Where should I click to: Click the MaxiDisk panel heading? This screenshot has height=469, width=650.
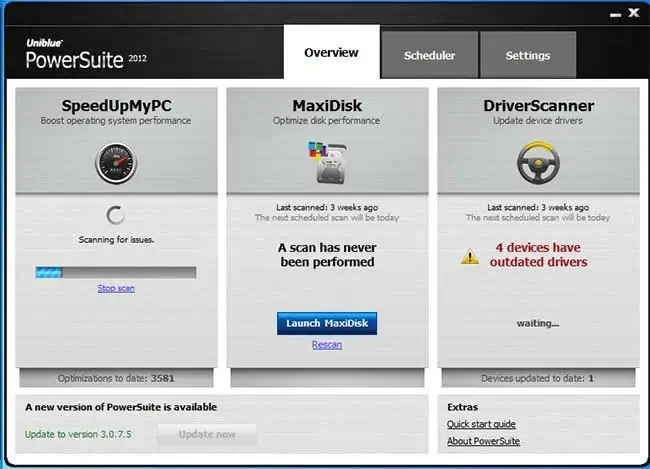[x=327, y=106]
